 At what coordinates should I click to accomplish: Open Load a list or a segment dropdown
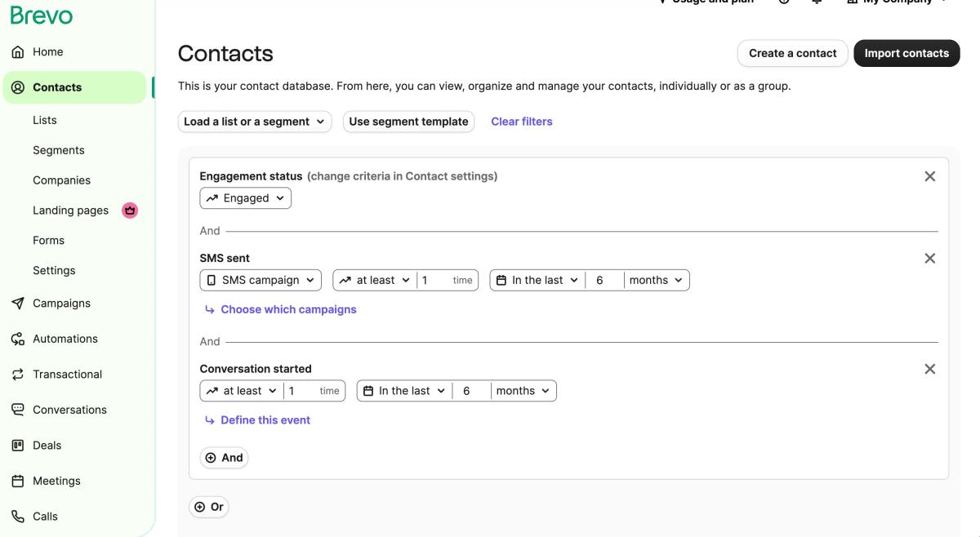point(255,122)
